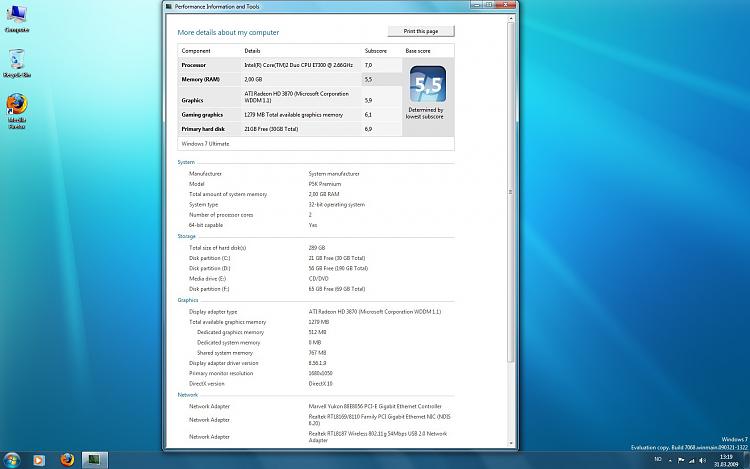
Task: Click the 5,5 base score badge
Action: [x=428, y=84]
